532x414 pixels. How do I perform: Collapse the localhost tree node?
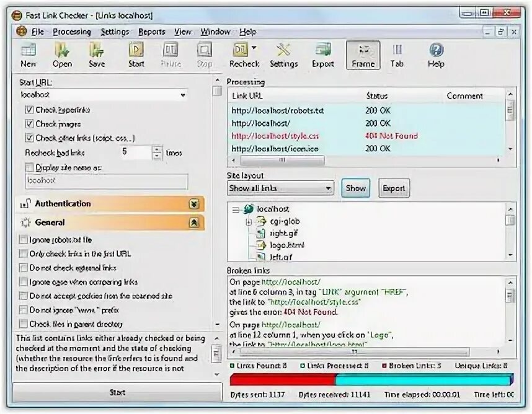coord(236,210)
